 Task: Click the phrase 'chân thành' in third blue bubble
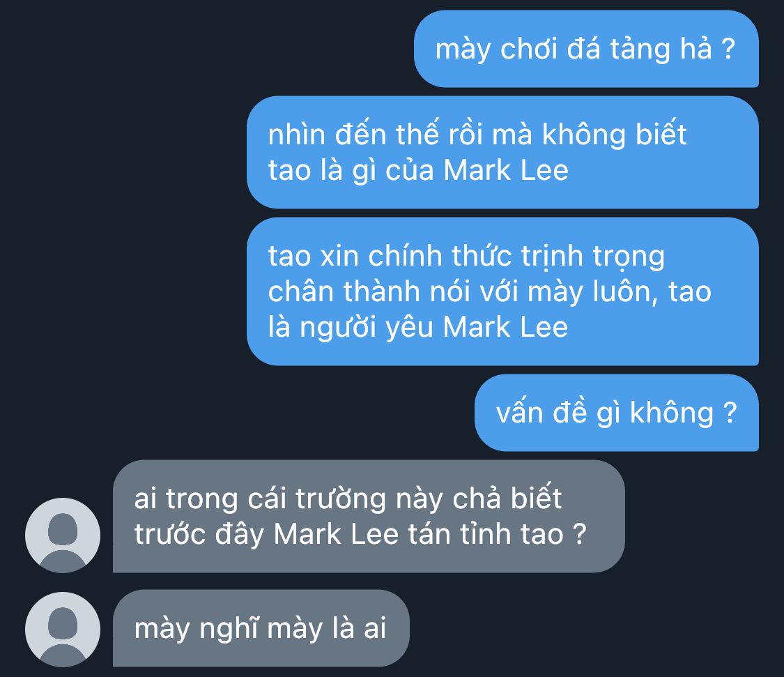pyautogui.click(x=344, y=291)
